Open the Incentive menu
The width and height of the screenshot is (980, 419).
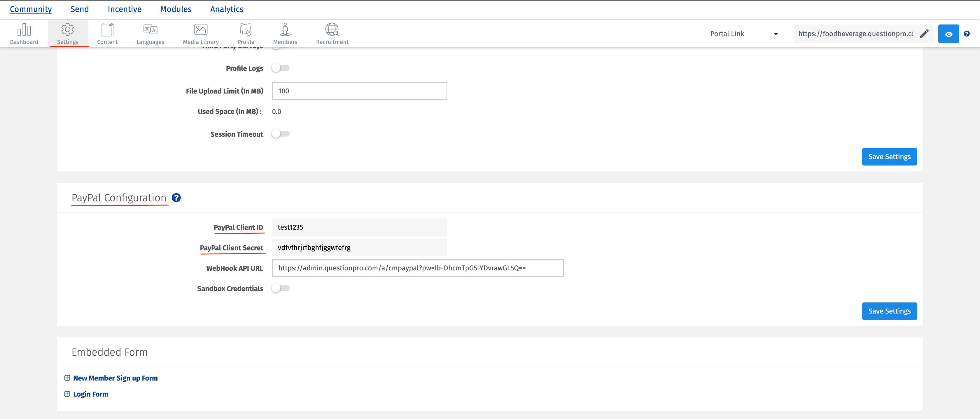[125, 9]
